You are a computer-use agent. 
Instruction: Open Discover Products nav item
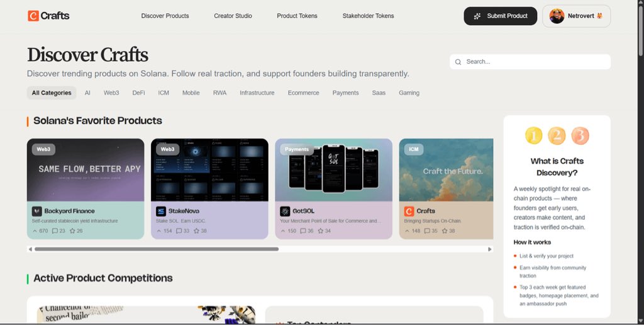point(165,16)
